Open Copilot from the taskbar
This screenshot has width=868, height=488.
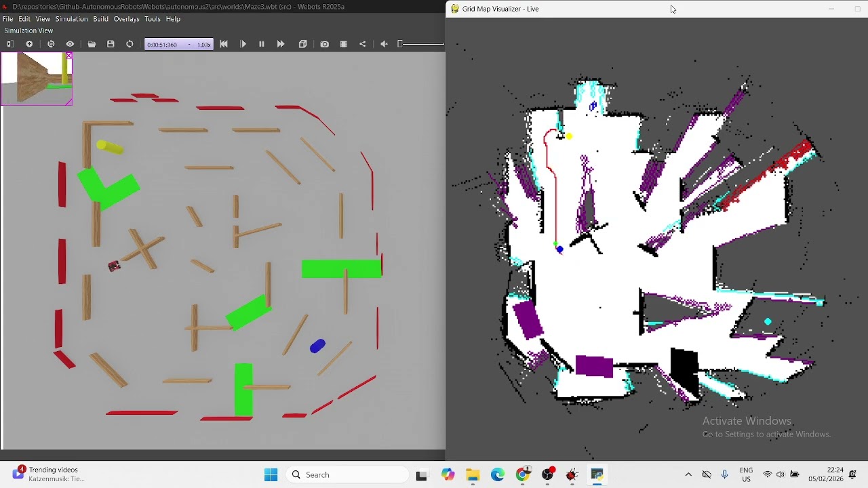[x=448, y=475]
